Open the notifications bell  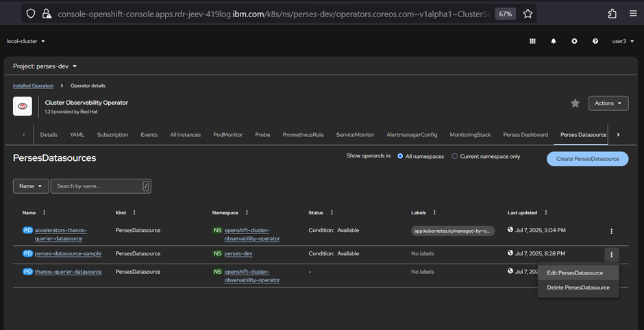tap(554, 41)
